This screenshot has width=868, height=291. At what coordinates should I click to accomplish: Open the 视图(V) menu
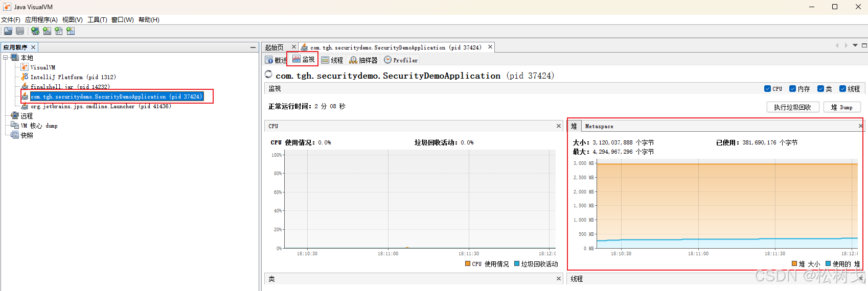point(73,20)
